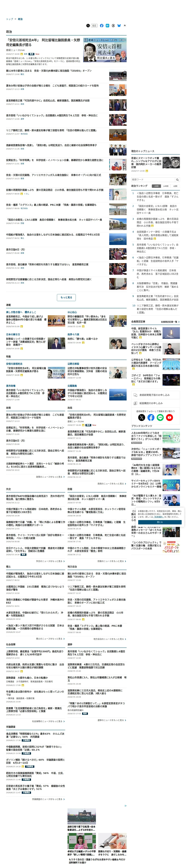Screen dimensions: 186x868
Task: Open ranking item 1 about 辺野古沖事故
Action: 157,196
